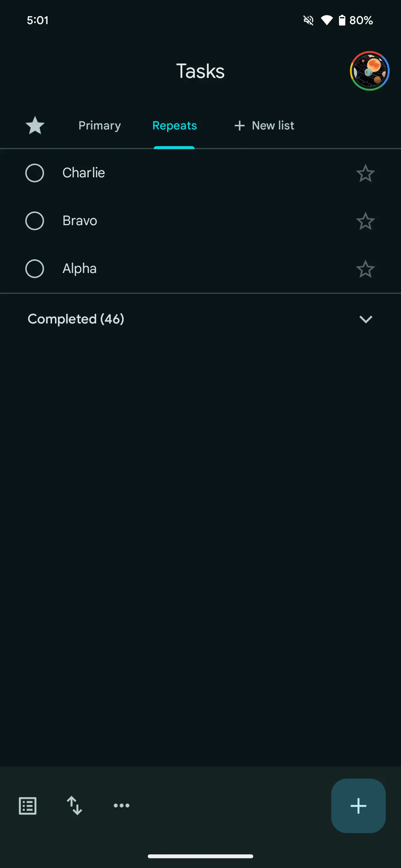Open the Starred tasks tab
The height and width of the screenshot is (868, 401).
point(35,125)
